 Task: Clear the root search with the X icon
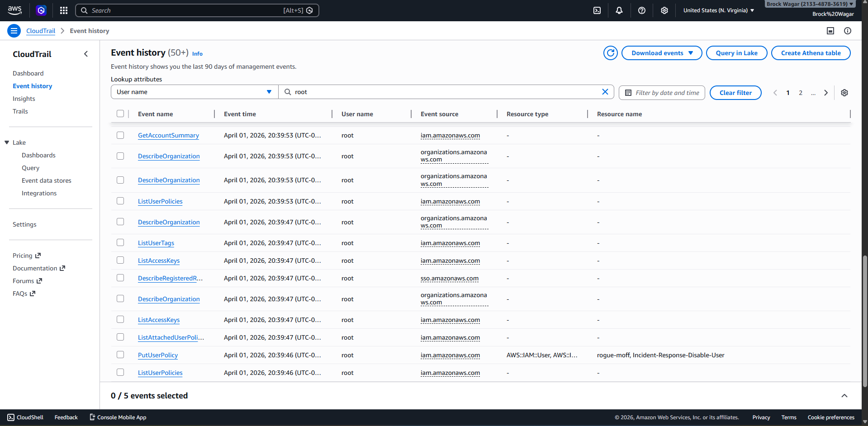pyautogui.click(x=605, y=91)
